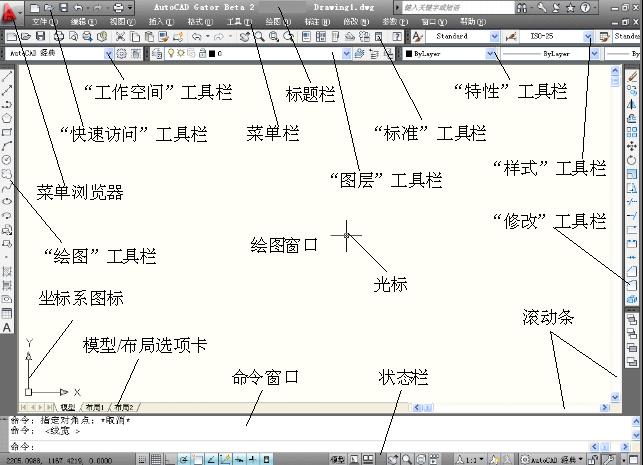This screenshot has height=465, width=643.
Task: Click Search binoculars icon in title bar
Action: click(522, 7)
